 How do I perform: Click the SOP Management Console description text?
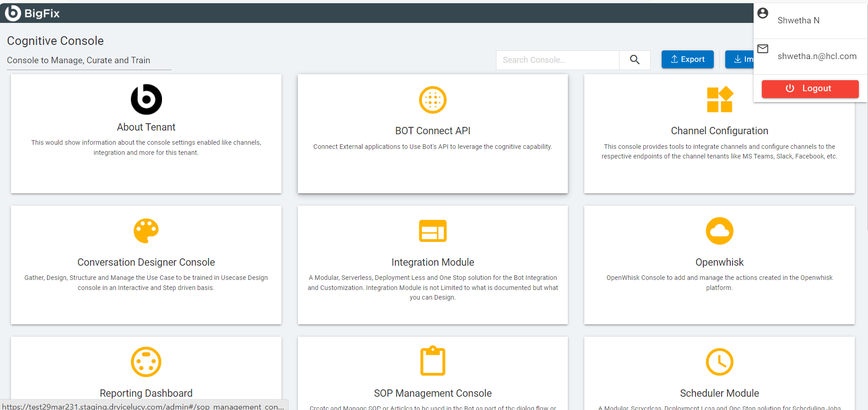(x=433, y=407)
